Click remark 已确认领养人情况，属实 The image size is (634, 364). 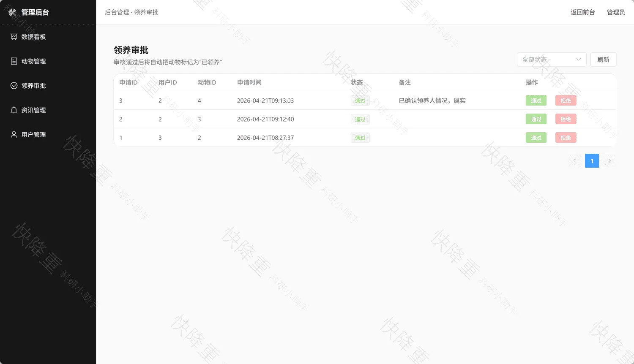[x=432, y=101]
